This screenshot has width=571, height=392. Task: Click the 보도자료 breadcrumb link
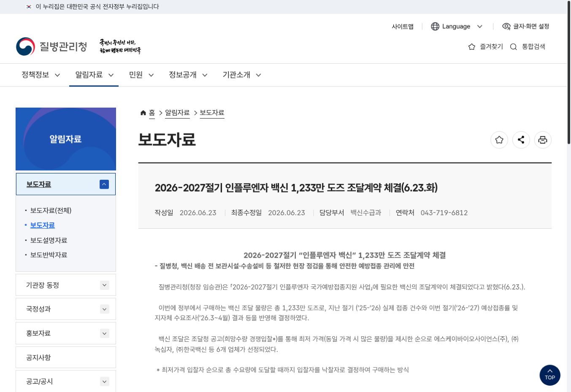[x=212, y=113]
